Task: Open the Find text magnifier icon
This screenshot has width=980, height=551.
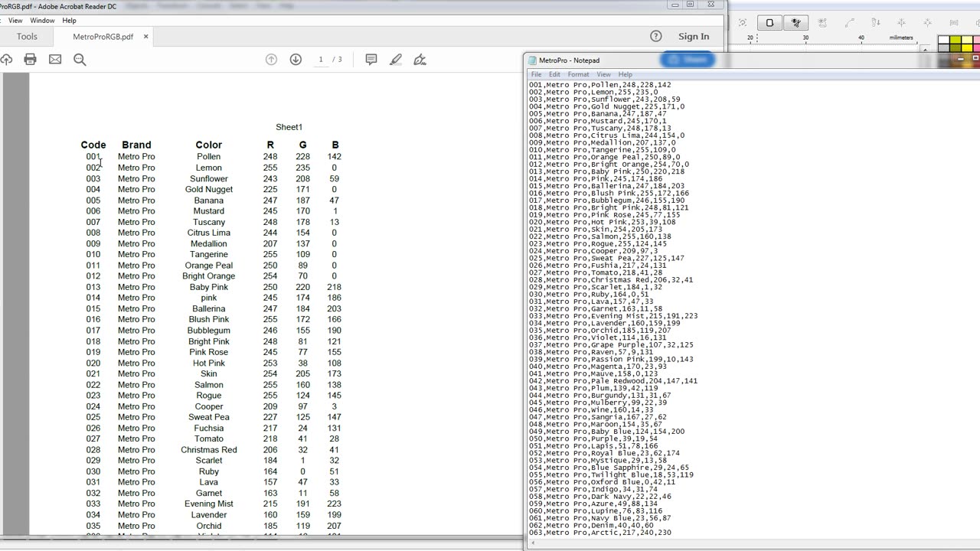Action: coord(80,60)
